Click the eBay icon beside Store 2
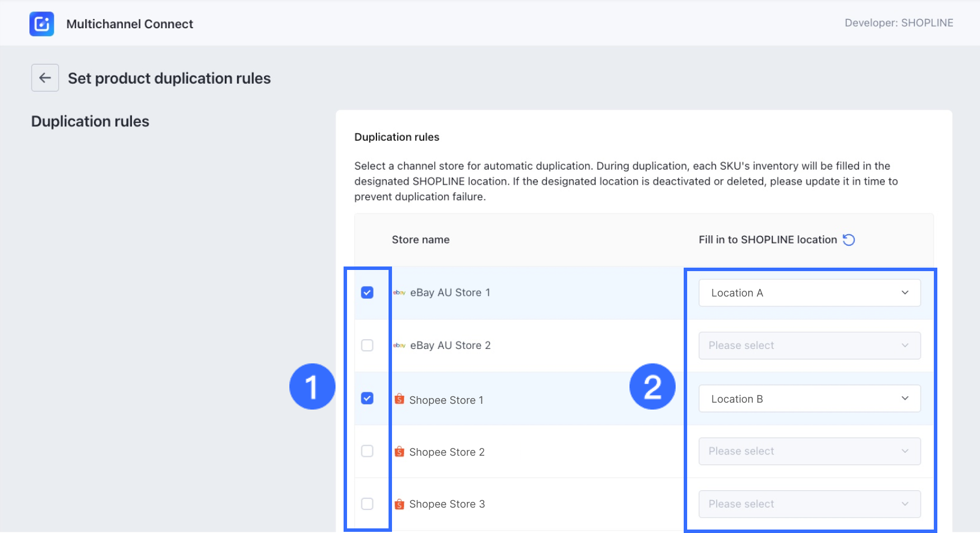The height and width of the screenshot is (533, 980). [399, 346]
